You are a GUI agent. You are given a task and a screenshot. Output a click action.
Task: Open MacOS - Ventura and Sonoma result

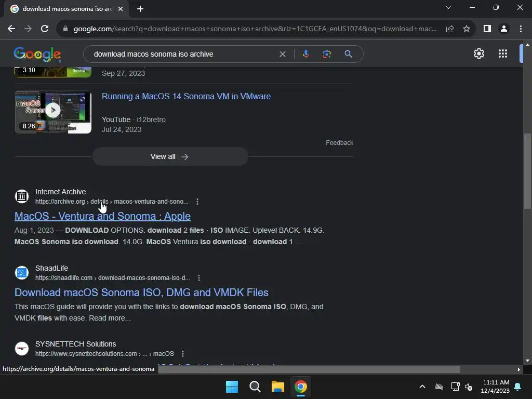point(102,216)
